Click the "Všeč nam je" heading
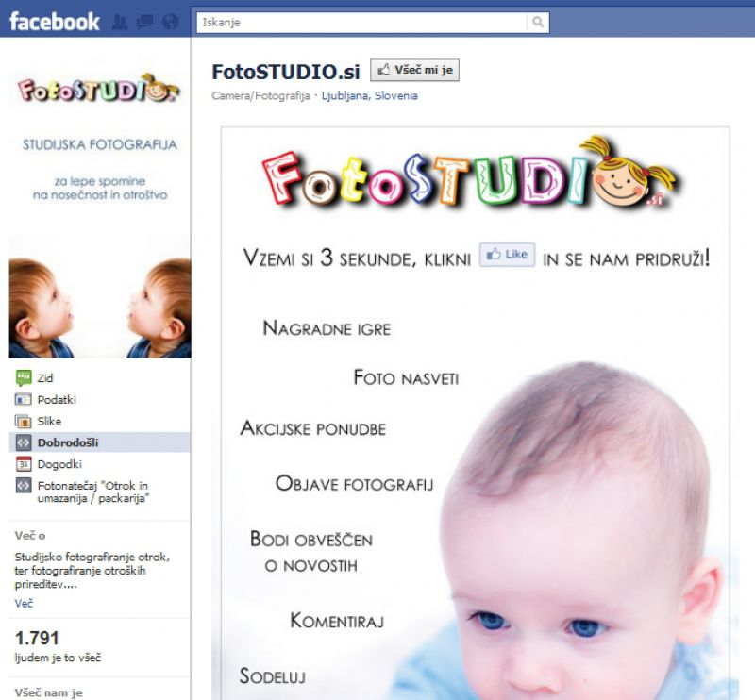Image resolution: width=755 pixels, height=700 pixels. (49, 692)
